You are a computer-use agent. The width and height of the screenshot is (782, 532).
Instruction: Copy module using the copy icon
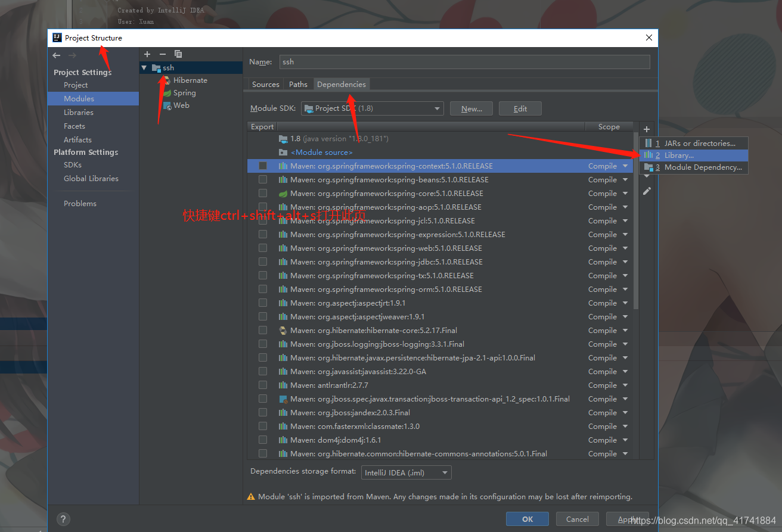coord(178,54)
